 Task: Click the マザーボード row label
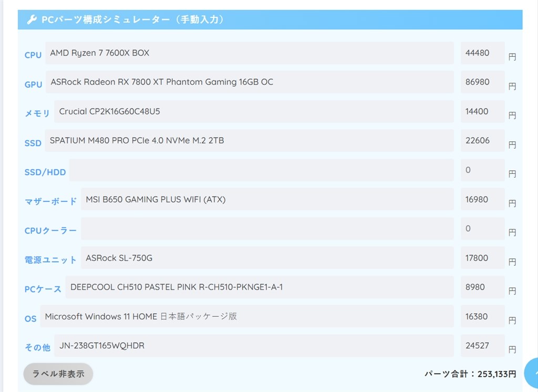tap(51, 201)
